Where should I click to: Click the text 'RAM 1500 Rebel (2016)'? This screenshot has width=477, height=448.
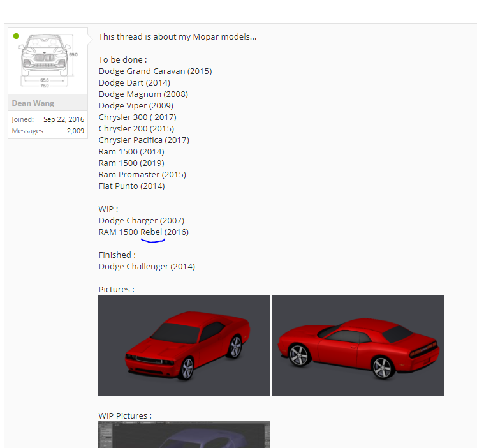tap(143, 232)
